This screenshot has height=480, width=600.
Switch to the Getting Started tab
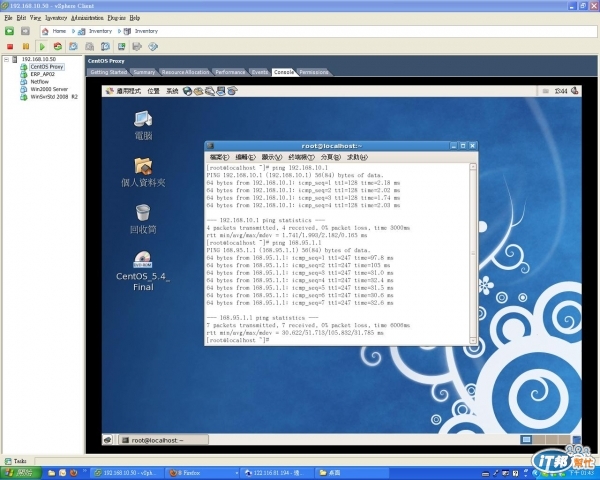tap(109, 72)
